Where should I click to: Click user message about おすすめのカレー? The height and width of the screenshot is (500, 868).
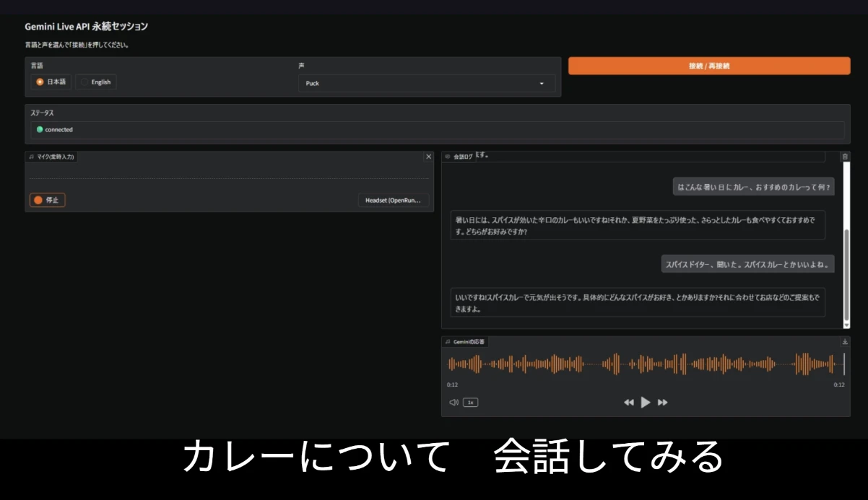753,188
